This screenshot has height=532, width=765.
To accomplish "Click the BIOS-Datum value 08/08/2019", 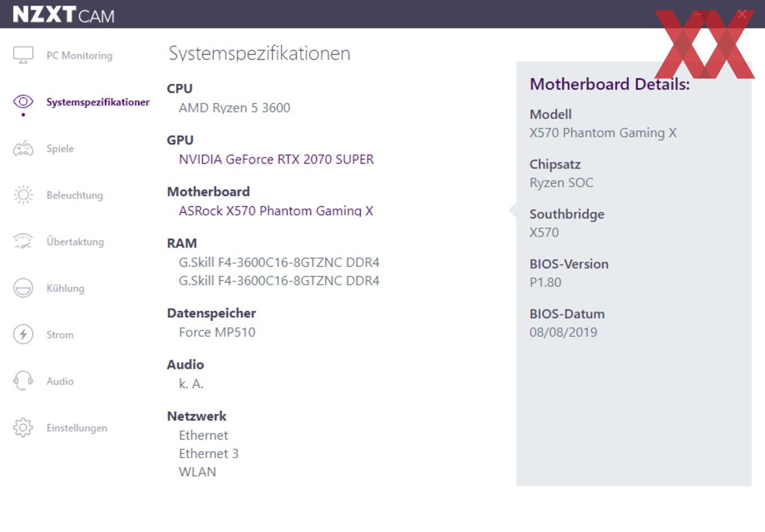I will tap(563, 332).
